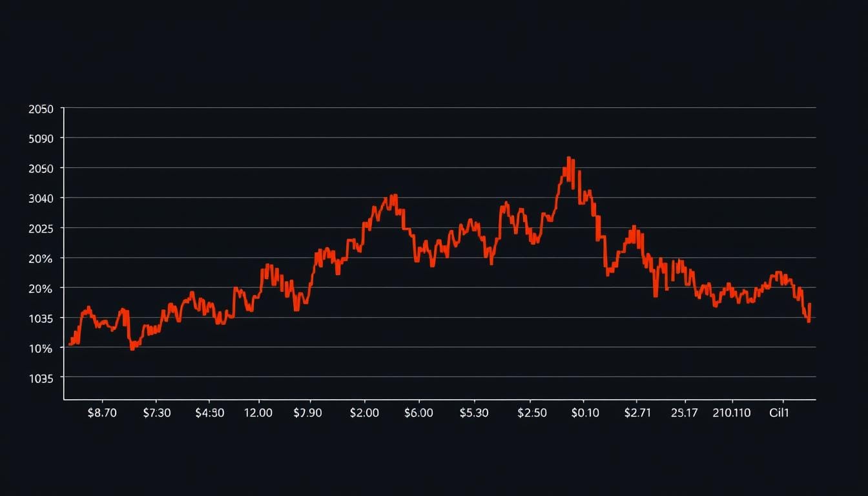Click the $6.00 x-axis label

pos(418,413)
